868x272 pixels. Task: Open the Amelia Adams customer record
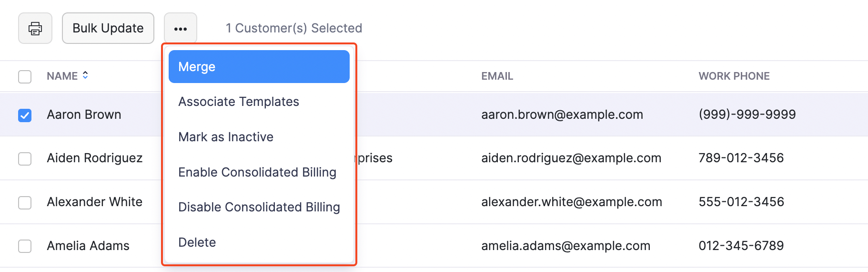(88, 246)
